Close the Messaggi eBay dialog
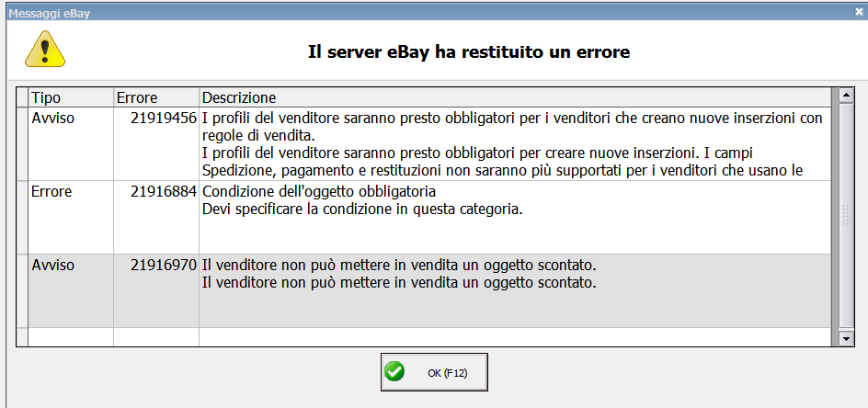This screenshot has height=408, width=868. (x=859, y=12)
